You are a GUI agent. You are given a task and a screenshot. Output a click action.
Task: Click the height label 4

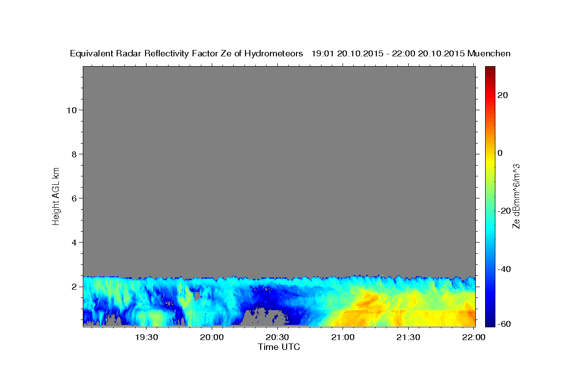click(73, 242)
